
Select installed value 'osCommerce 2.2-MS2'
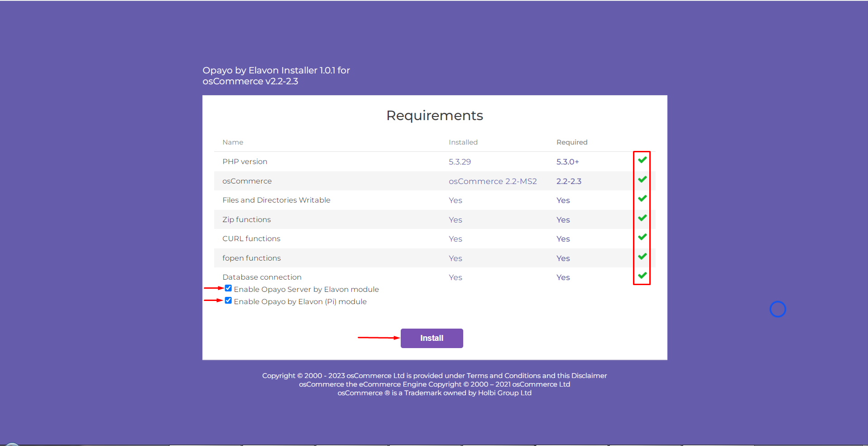point(493,181)
